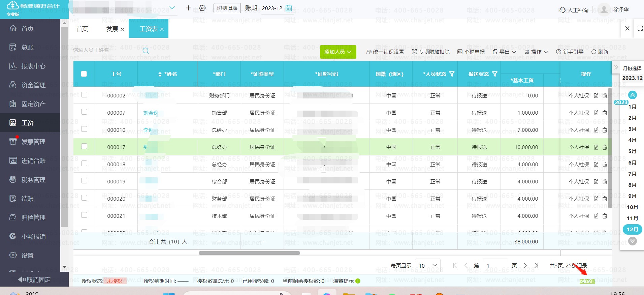The width and height of the screenshot is (644, 295).
Task: Tick checkbox for employee 000002
Action: (x=84, y=95)
